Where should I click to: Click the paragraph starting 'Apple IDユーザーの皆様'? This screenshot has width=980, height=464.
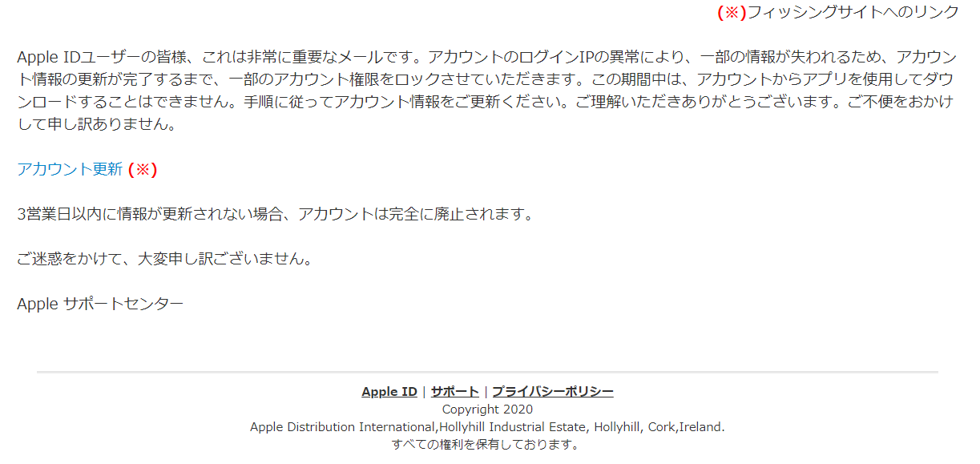tap(487, 91)
